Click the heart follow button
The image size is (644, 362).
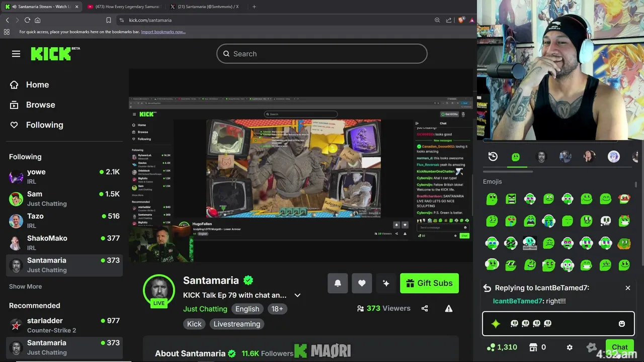tap(362, 283)
